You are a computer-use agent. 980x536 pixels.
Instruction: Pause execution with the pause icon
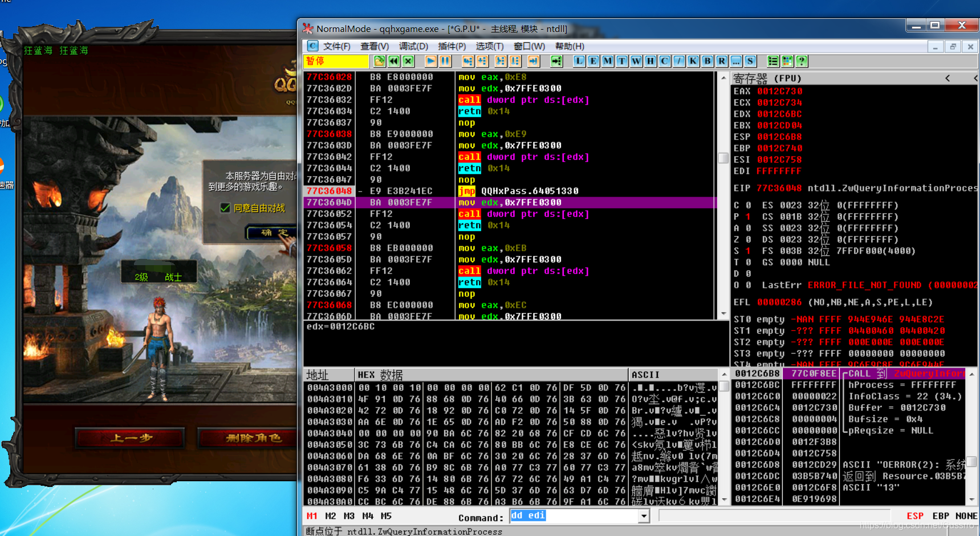point(445,61)
